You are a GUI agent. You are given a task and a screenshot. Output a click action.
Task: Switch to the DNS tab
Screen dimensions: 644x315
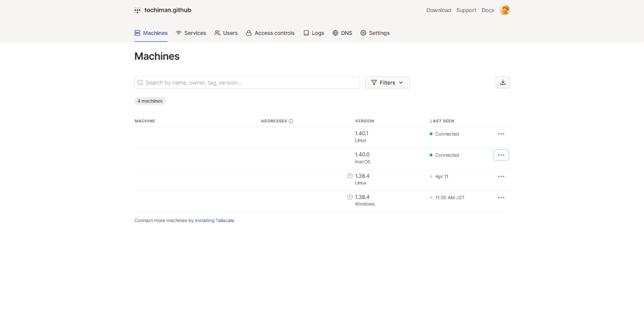point(342,33)
